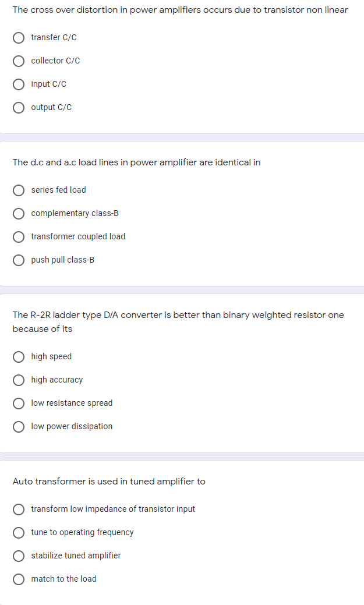Pick the 'input C/C' option
Screen dimensions: 364x605
coord(19,84)
